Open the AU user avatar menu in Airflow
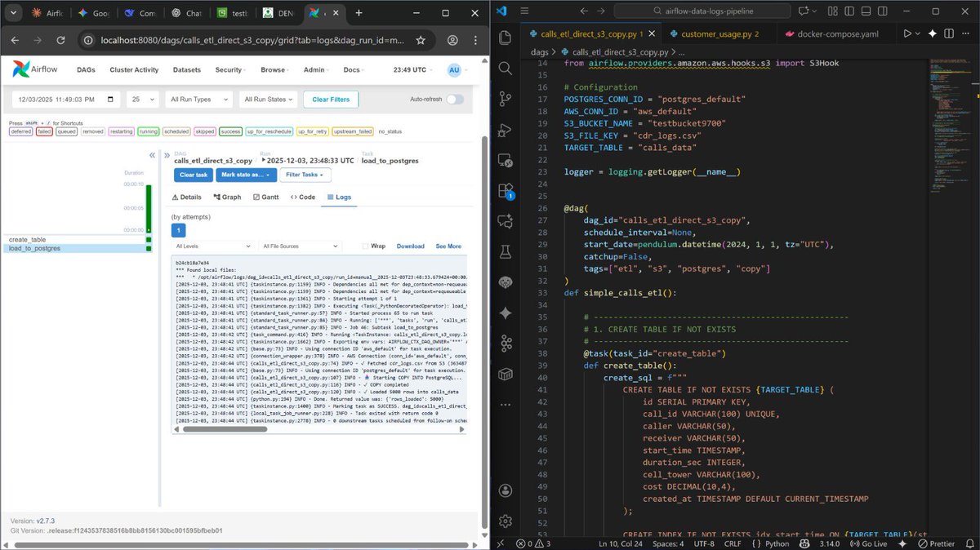Viewport: 980px width, 550px height. point(454,70)
